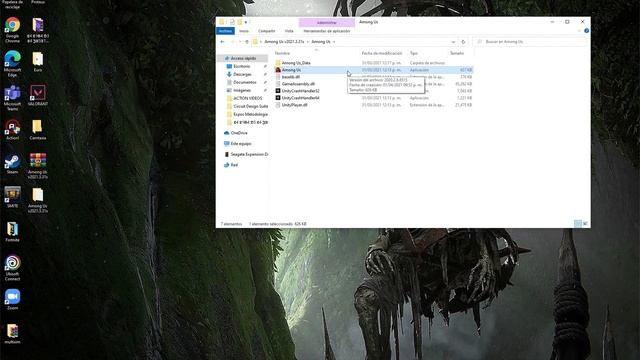Select Among Us_Data folder row
The height and width of the screenshot is (360, 640).
(x=373, y=63)
